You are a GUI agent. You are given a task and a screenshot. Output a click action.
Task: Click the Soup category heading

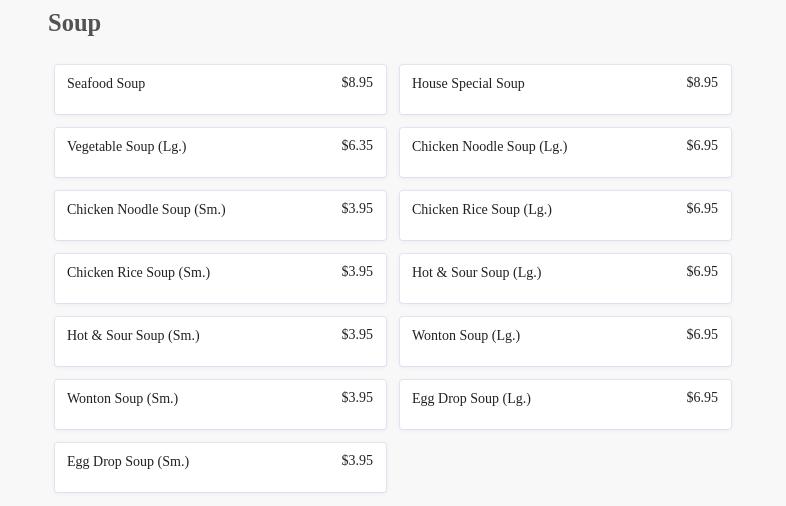pyautogui.click(x=74, y=23)
